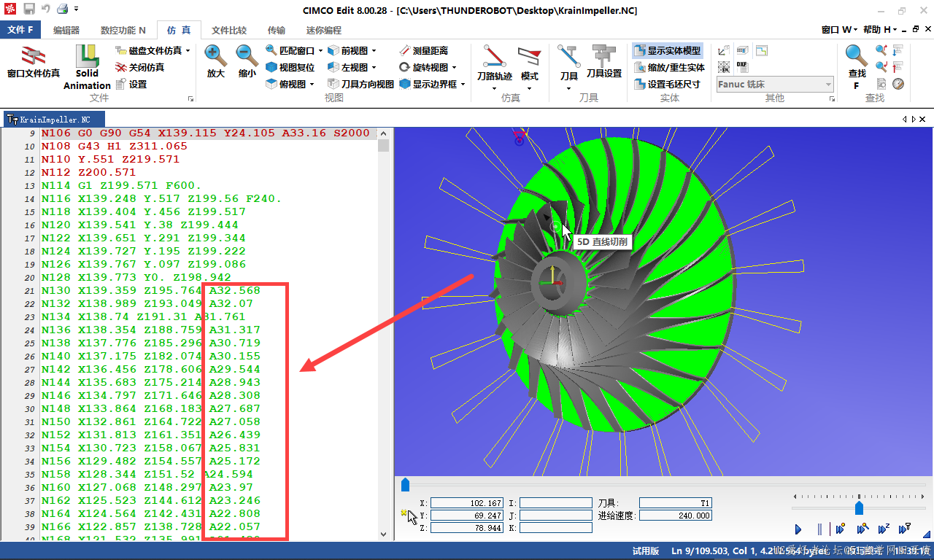Switch to the 编辑器 ribbon tab
Image resolution: width=934 pixels, height=560 pixels.
click(x=66, y=30)
